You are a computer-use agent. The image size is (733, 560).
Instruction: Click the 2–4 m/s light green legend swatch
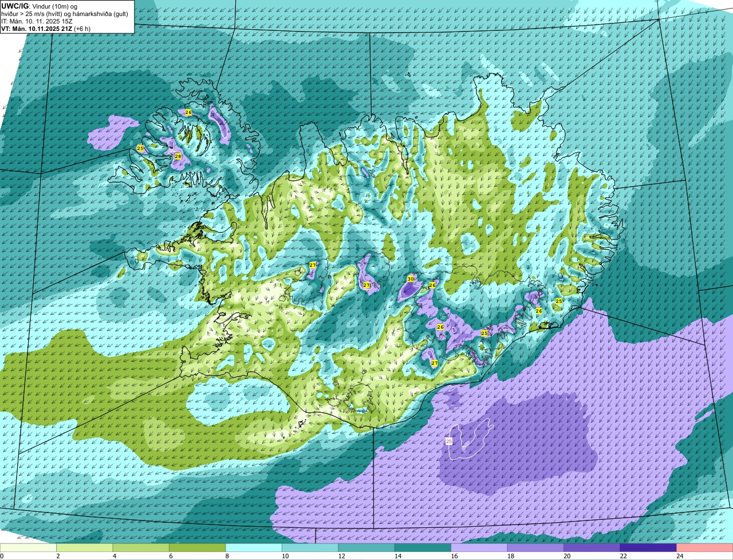pyautogui.click(x=85, y=548)
